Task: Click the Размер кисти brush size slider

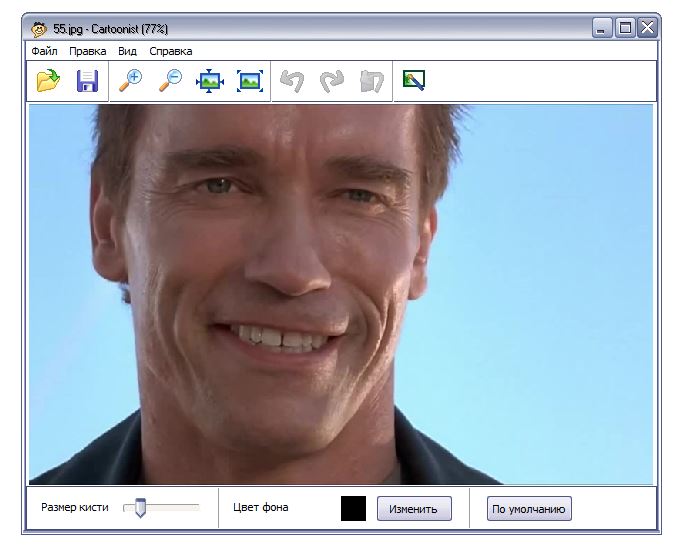Action: click(x=161, y=508)
